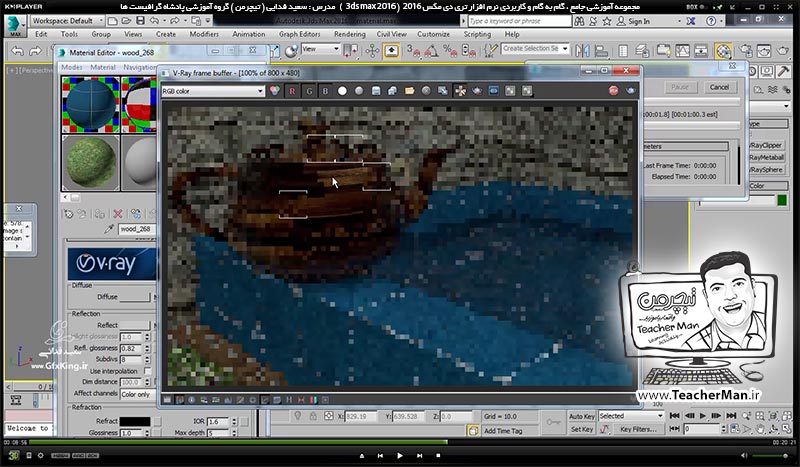Open the View reference coordinate dropdown
The width and height of the screenshot is (800, 467).
(x=320, y=49)
